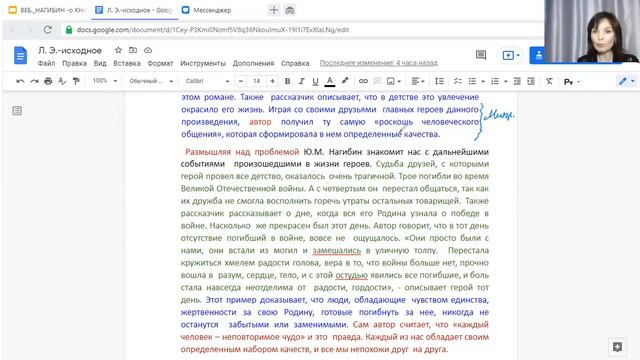Show the document outline icon
This screenshot has width=640, height=360.
tap(17, 111)
